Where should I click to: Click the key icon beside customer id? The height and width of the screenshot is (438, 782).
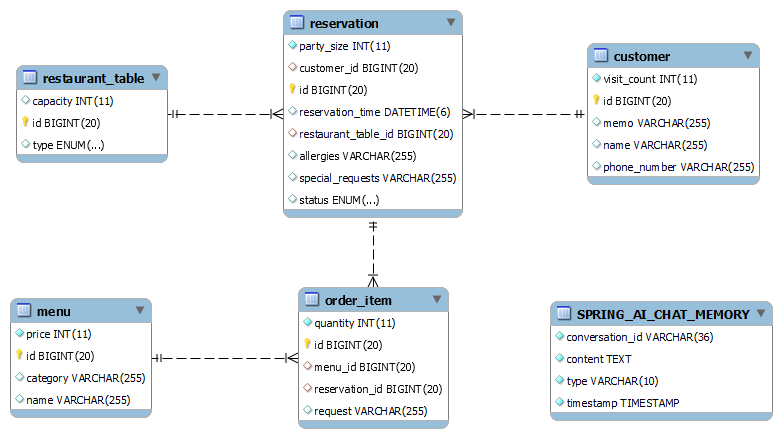tap(596, 101)
